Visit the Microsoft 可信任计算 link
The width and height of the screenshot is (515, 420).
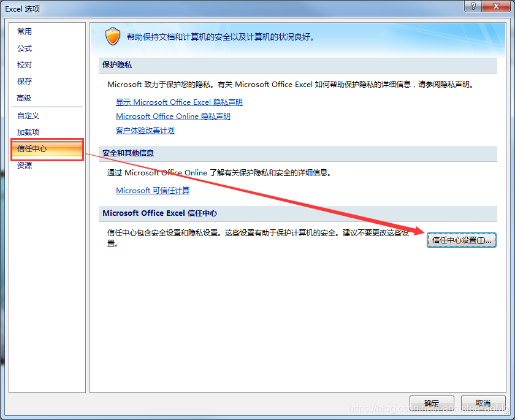click(153, 191)
